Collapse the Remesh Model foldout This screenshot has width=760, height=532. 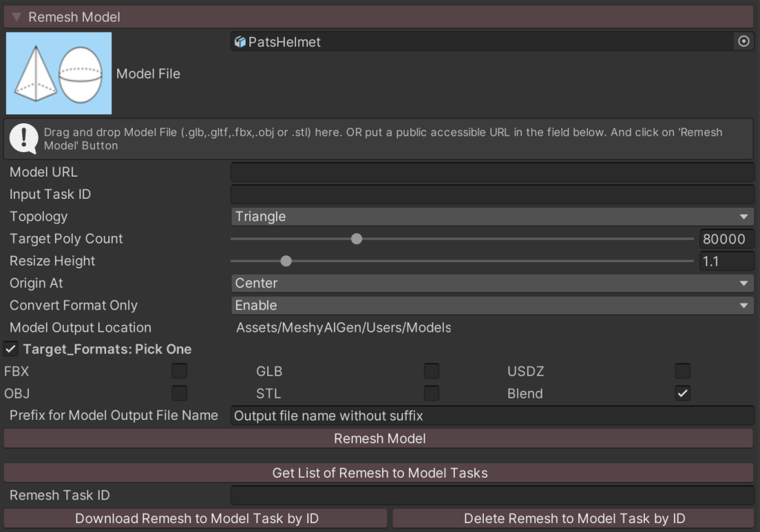coord(16,16)
